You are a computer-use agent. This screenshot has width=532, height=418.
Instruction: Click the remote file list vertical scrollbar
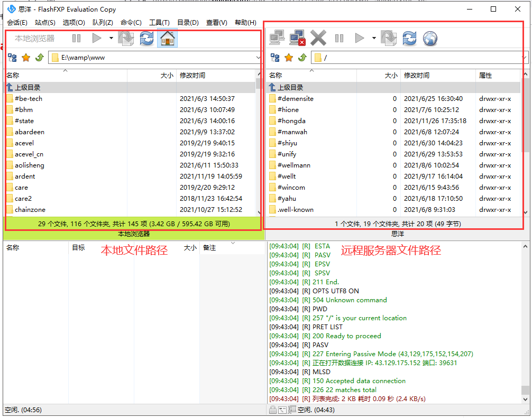tap(525, 148)
